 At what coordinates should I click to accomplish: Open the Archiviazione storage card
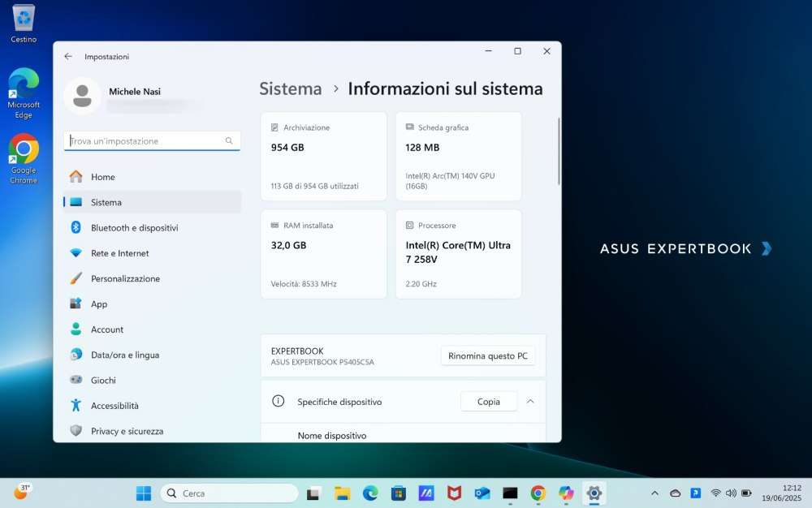(x=323, y=157)
